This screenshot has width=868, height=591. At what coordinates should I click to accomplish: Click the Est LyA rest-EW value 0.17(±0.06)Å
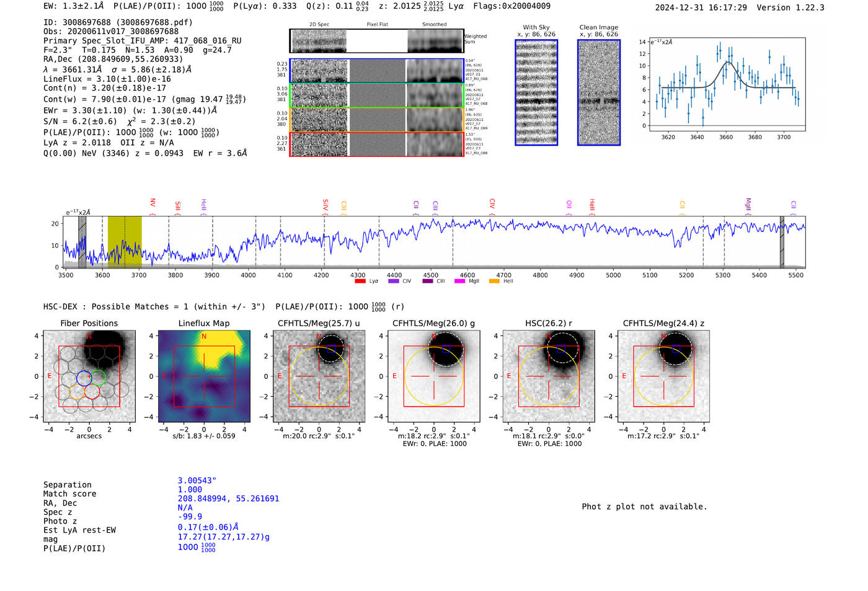208,527
